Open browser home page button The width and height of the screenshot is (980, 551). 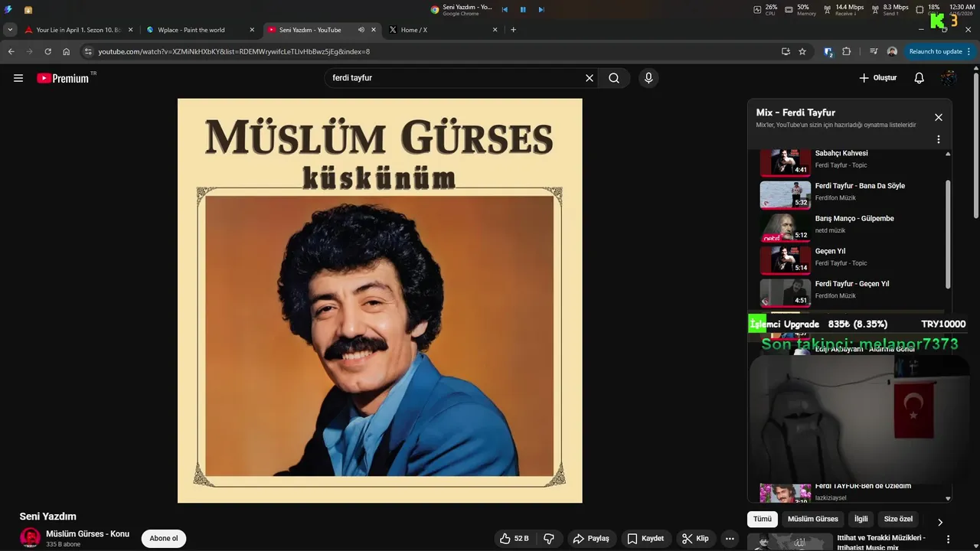[x=67, y=51]
